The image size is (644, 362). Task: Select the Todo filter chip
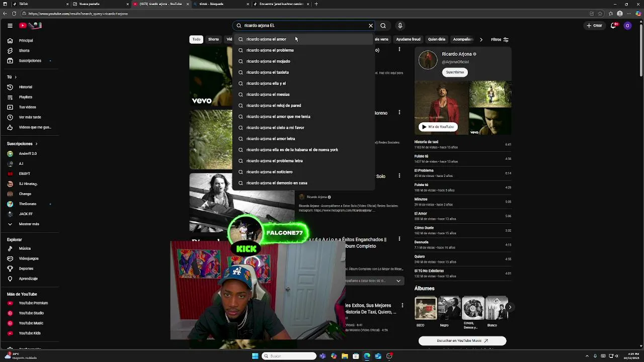coord(196,39)
